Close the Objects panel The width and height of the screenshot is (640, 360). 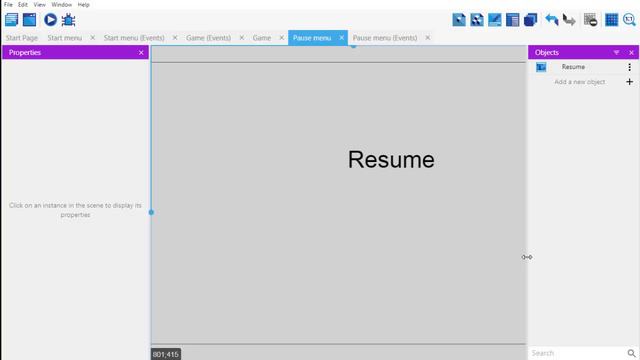(631, 53)
